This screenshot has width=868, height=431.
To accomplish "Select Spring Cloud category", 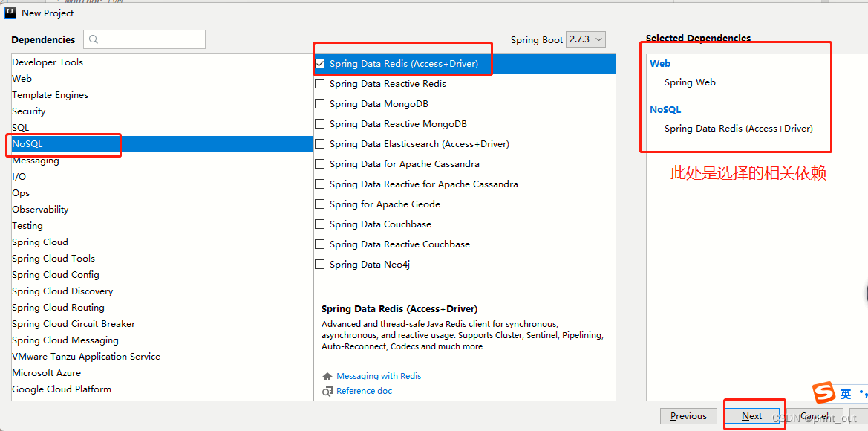I will click(x=162, y=242).
